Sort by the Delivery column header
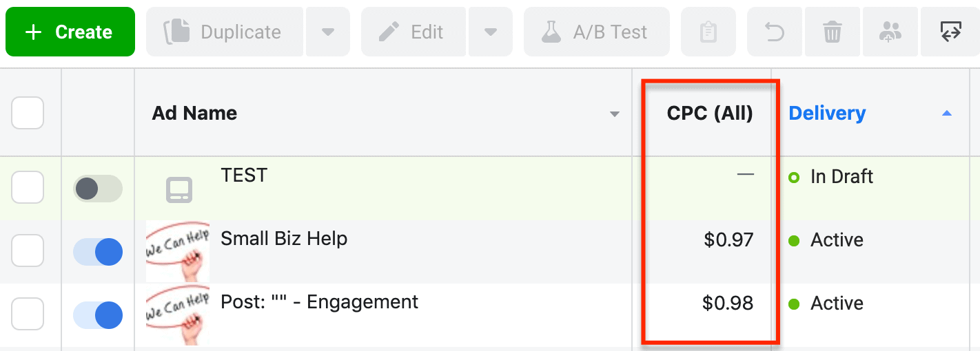The height and width of the screenshot is (351, 980). point(827,113)
